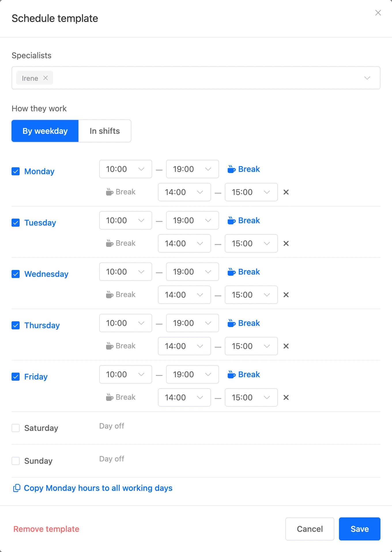Select the By weekday option

(45, 131)
